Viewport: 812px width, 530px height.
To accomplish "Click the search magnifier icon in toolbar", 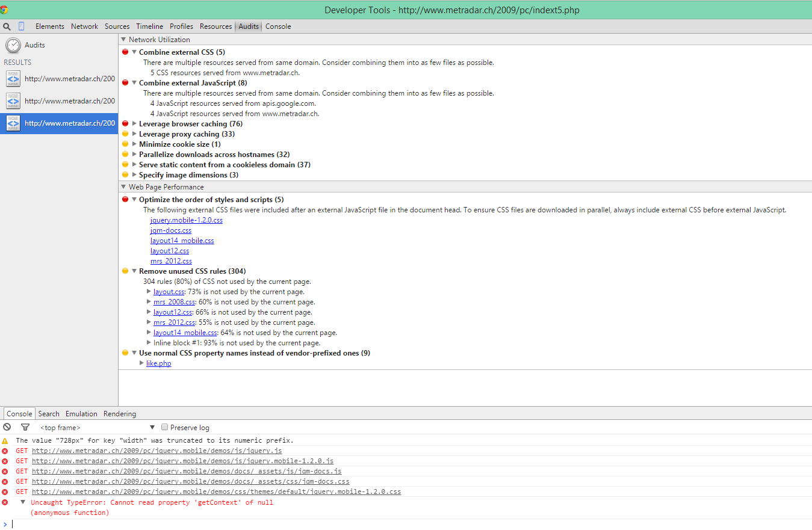I will click(7, 26).
